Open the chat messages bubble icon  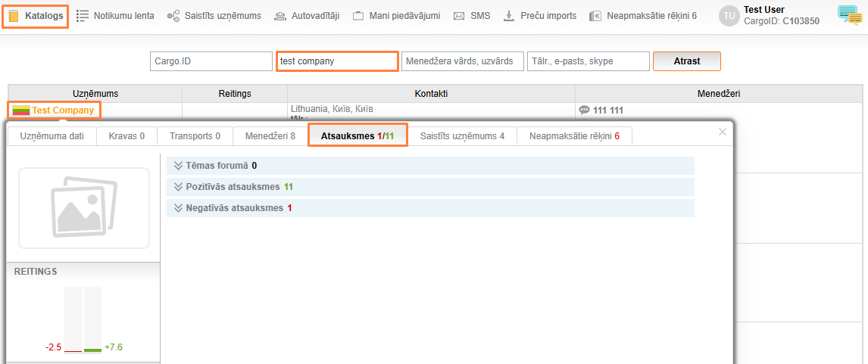[x=848, y=14]
